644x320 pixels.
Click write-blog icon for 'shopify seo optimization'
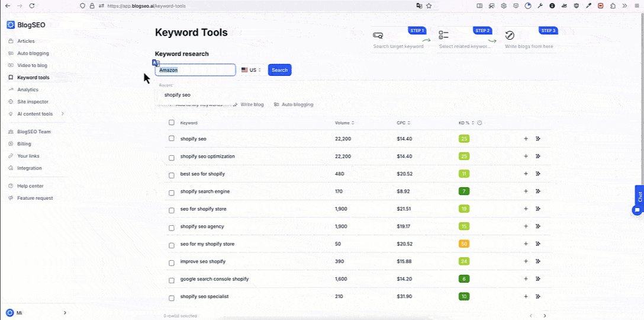[x=538, y=156]
